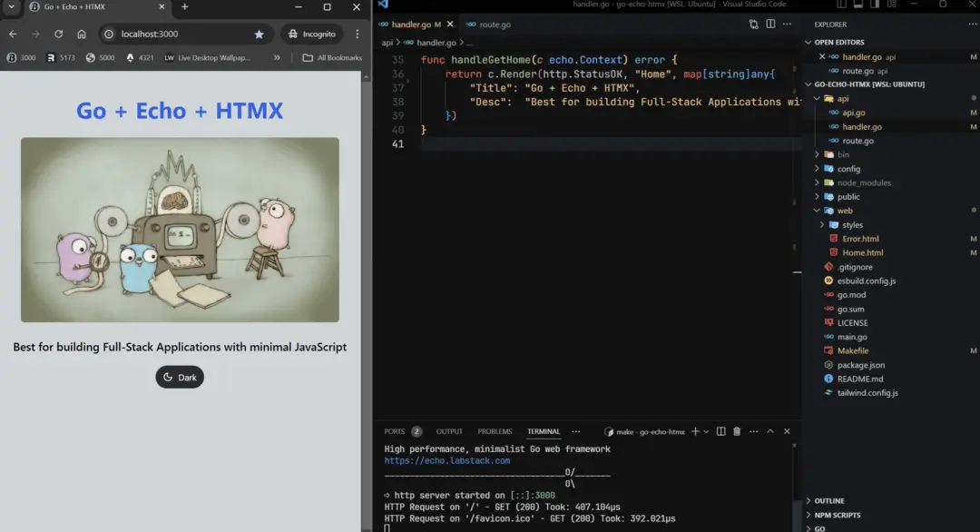Maximize the terminal panel with the chevron toggle
The width and height of the screenshot is (980, 532).
point(769,431)
